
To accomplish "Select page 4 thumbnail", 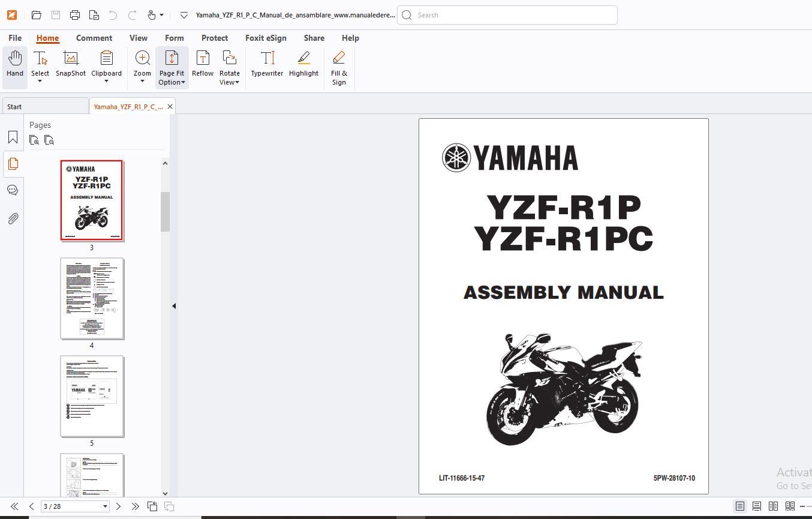I will [92, 299].
